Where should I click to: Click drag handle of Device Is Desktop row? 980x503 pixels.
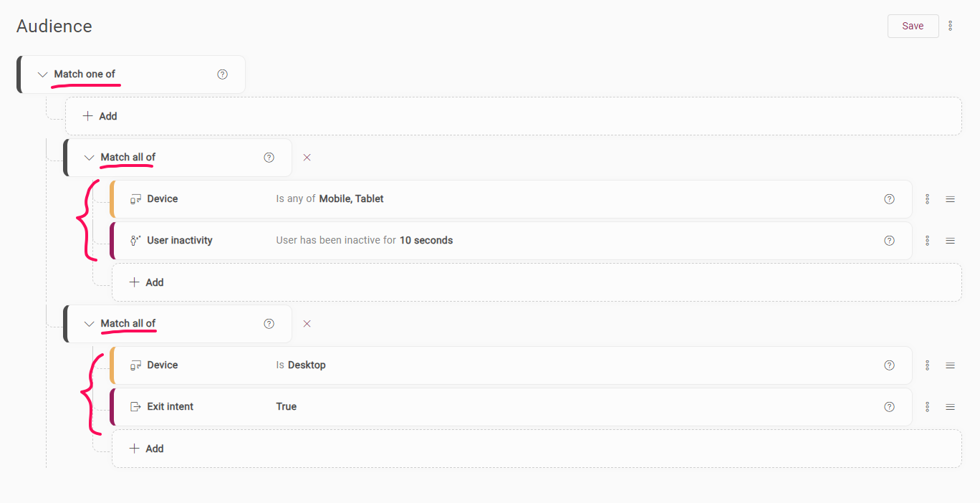tap(950, 365)
